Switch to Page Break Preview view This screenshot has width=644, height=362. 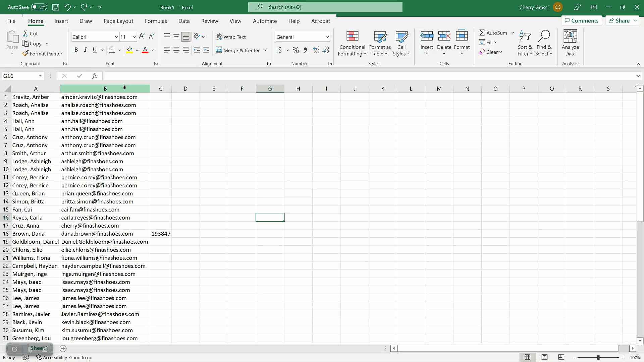(561, 357)
